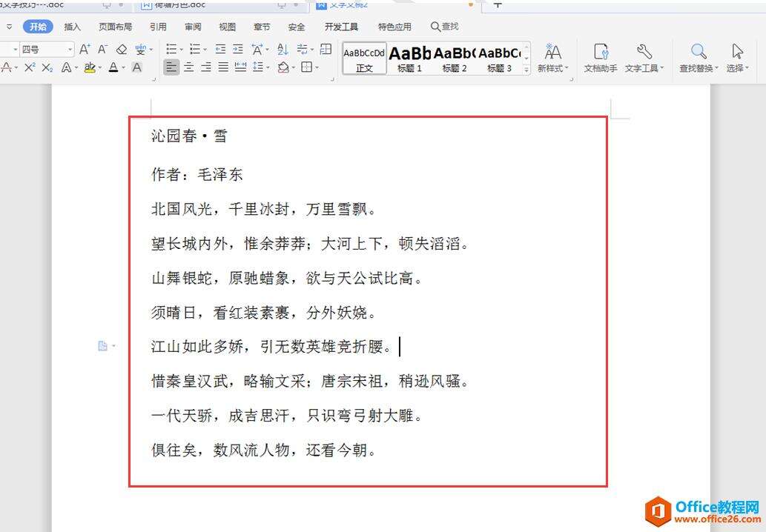Toggle justify alignment
Image resolution: width=766 pixels, height=532 pixels.
223,67
